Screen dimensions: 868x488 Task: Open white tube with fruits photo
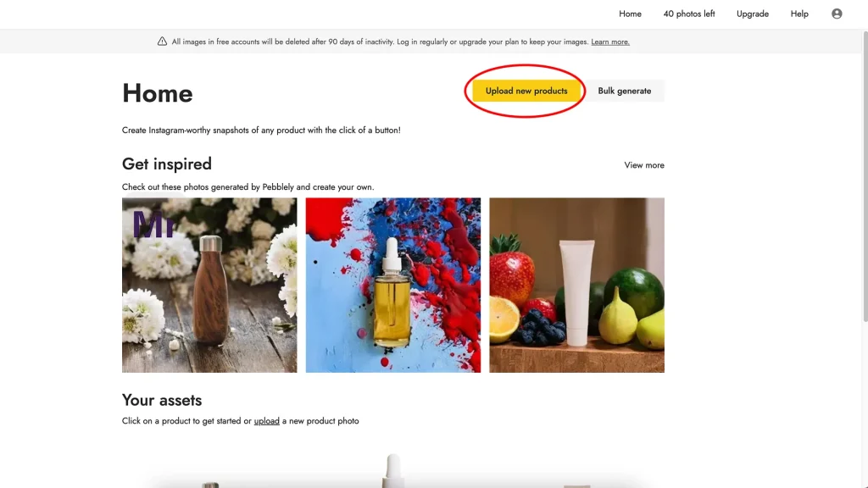[x=576, y=285]
